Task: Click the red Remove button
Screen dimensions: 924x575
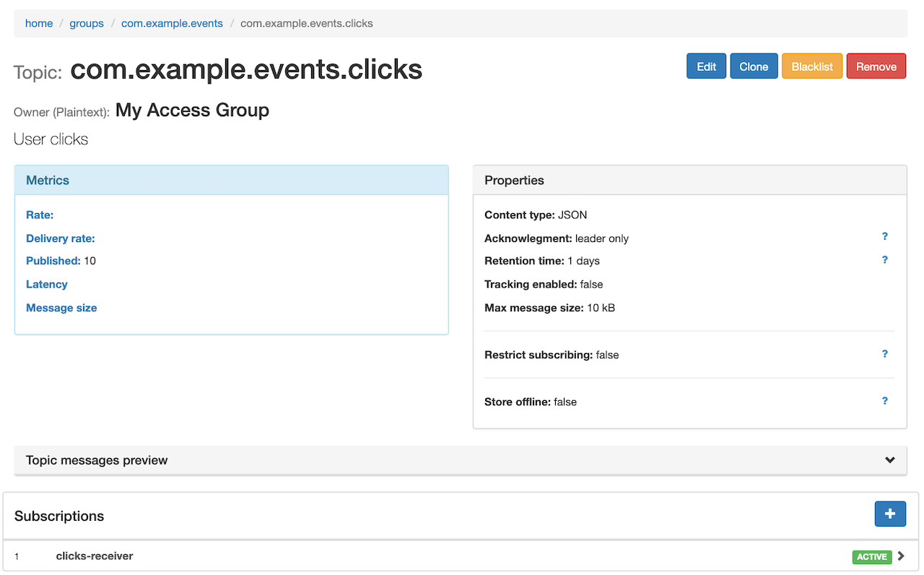Action: 876,66
